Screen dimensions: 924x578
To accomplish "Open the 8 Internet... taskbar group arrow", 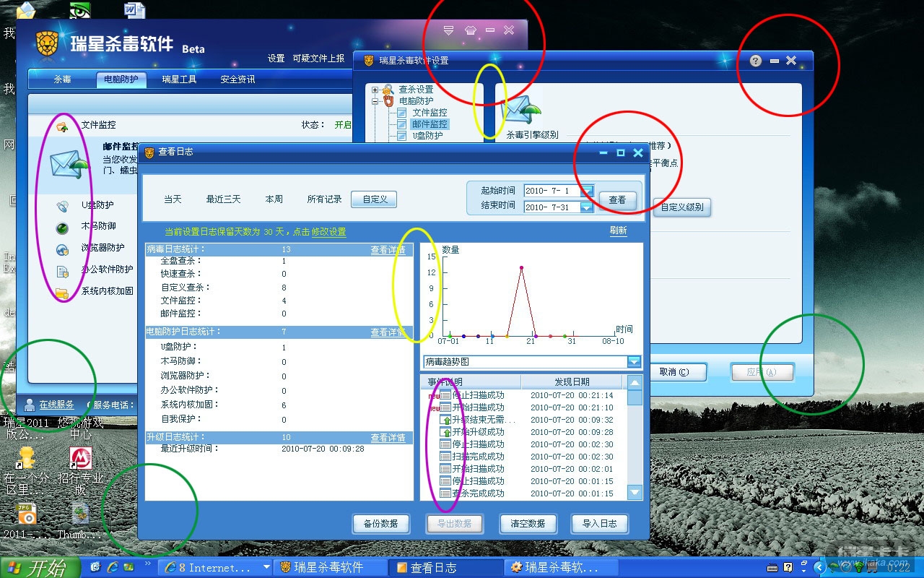I will tap(266, 568).
